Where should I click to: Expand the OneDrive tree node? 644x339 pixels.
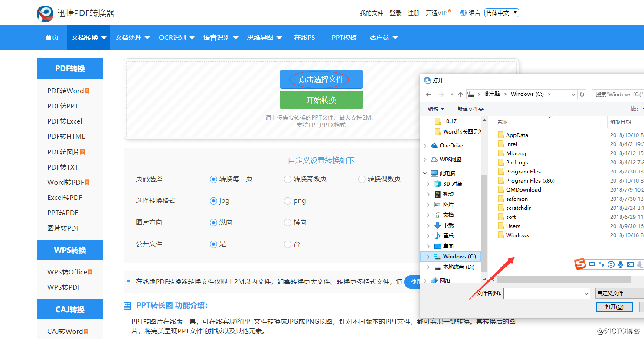(x=425, y=146)
